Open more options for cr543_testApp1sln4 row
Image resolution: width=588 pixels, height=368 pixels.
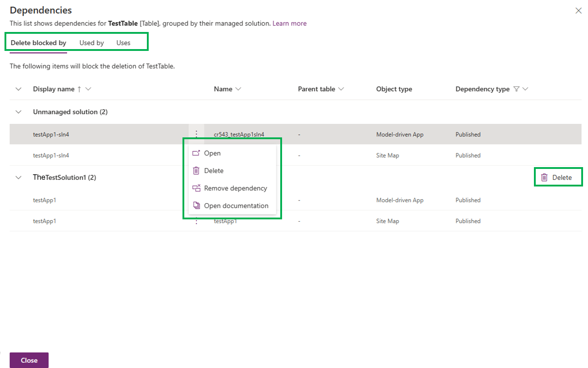[x=196, y=134]
